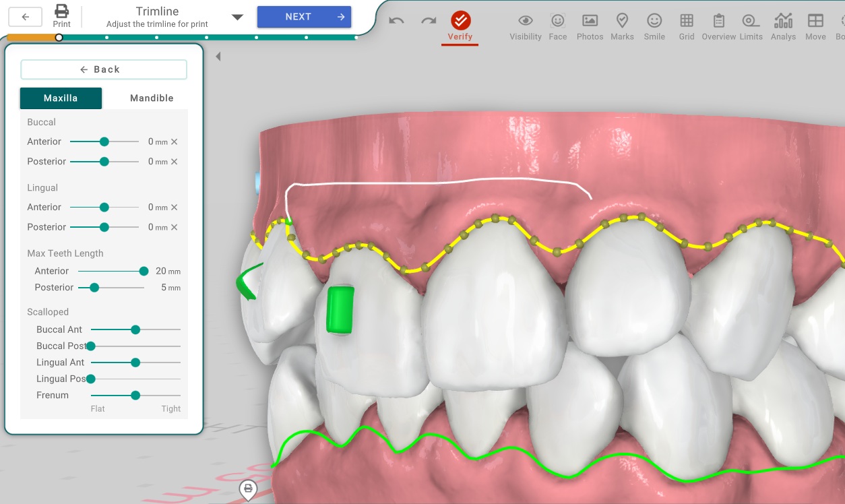845x504 pixels.
Task: Adjust Max Teeth Length Posterior slider
Action: click(x=94, y=288)
